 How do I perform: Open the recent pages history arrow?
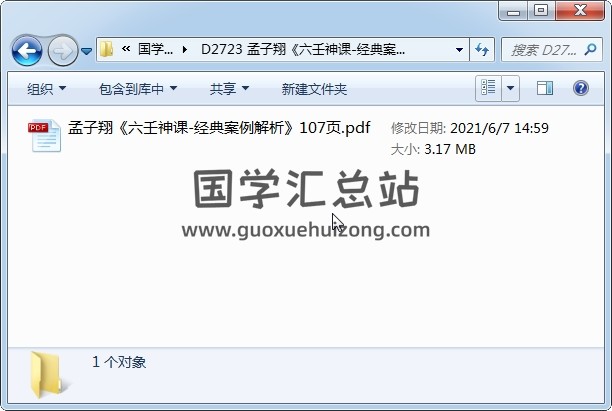87,51
